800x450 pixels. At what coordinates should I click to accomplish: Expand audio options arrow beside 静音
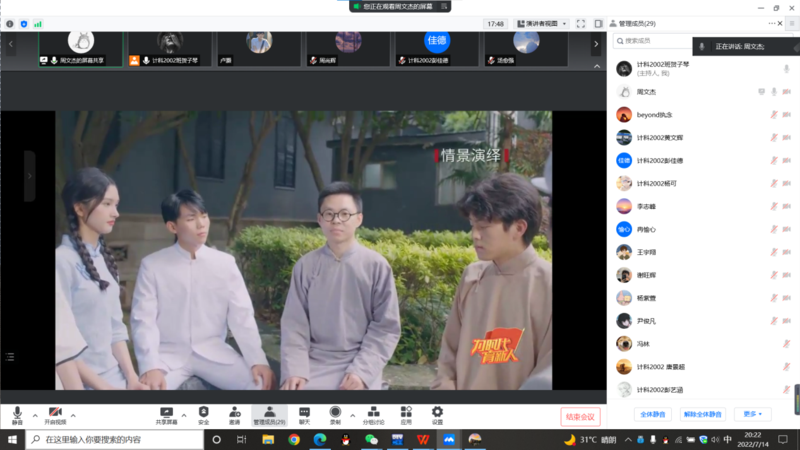(35, 416)
